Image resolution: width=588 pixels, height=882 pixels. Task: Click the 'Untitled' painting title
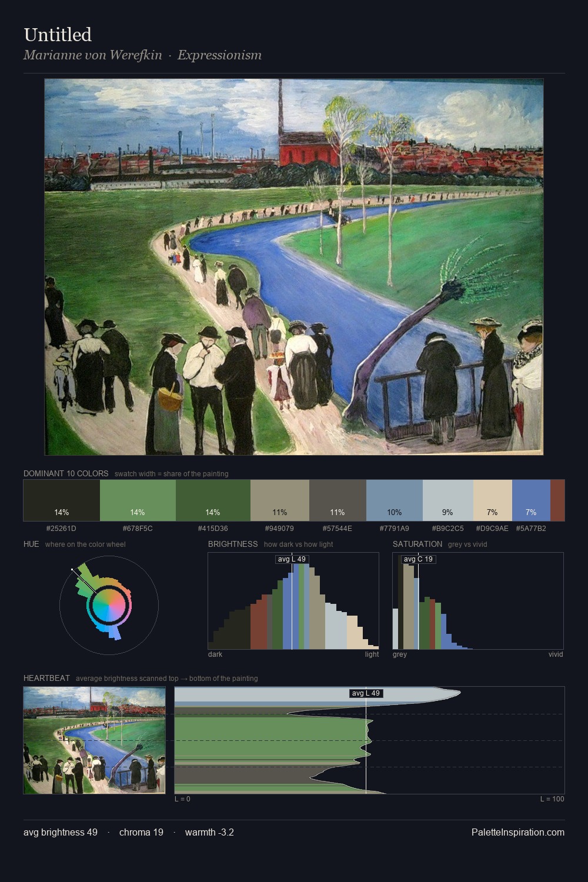(x=58, y=35)
